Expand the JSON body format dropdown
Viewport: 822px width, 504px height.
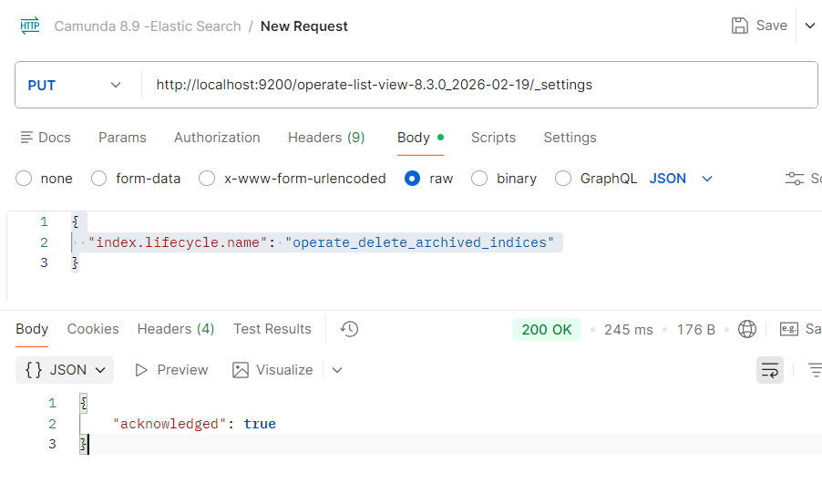pos(680,179)
